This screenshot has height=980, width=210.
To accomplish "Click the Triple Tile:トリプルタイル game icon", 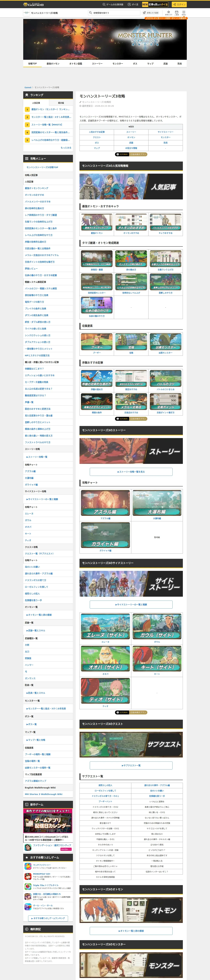I will click(28, 886).
